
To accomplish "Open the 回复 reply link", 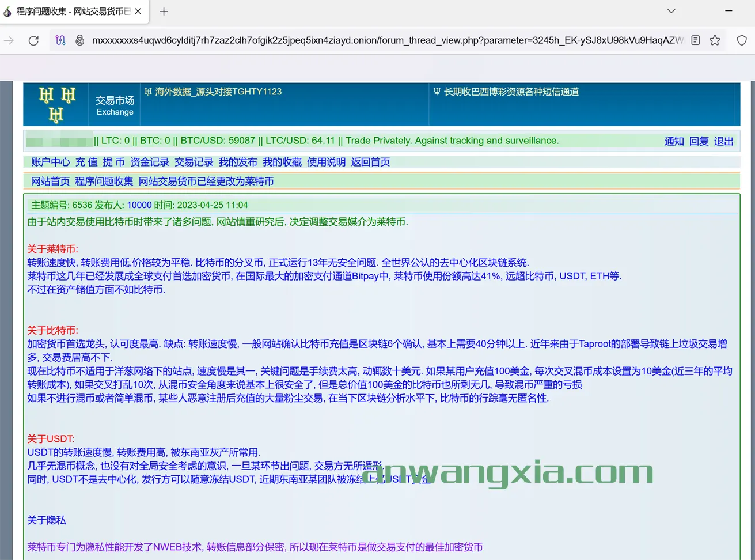I will (x=699, y=141).
